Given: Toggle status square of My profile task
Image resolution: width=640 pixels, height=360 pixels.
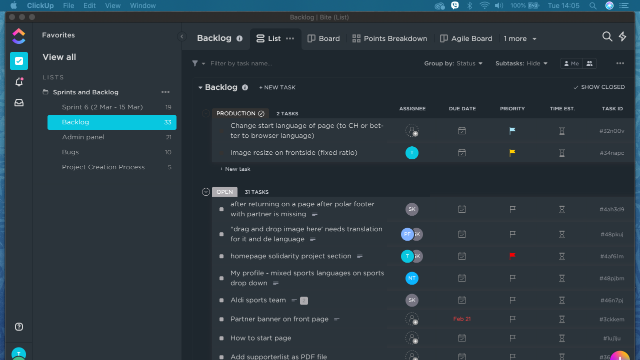Looking at the screenshot, I should pyautogui.click(x=221, y=278).
